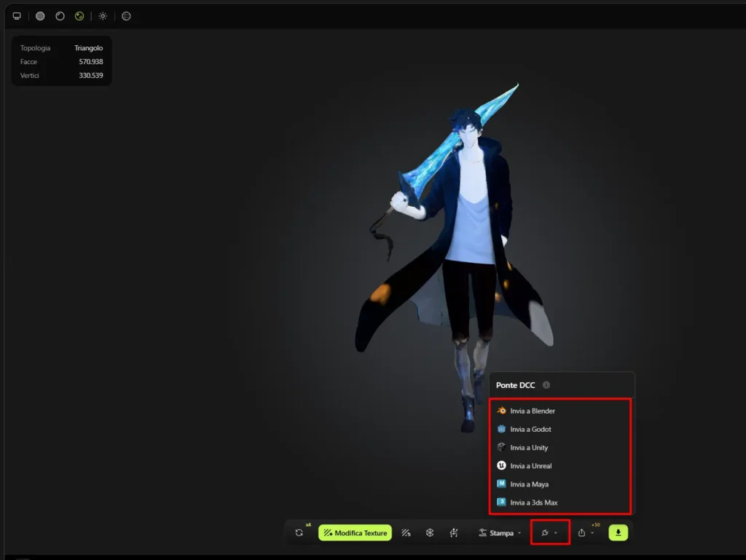Click the DCC bridge plug icon

coord(545,532)
